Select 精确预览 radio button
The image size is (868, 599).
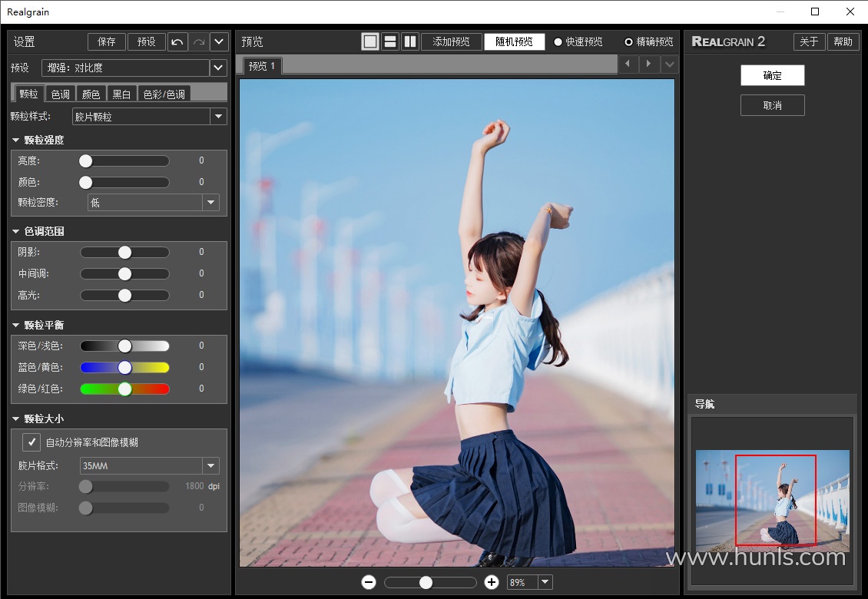tap(629, 42)
